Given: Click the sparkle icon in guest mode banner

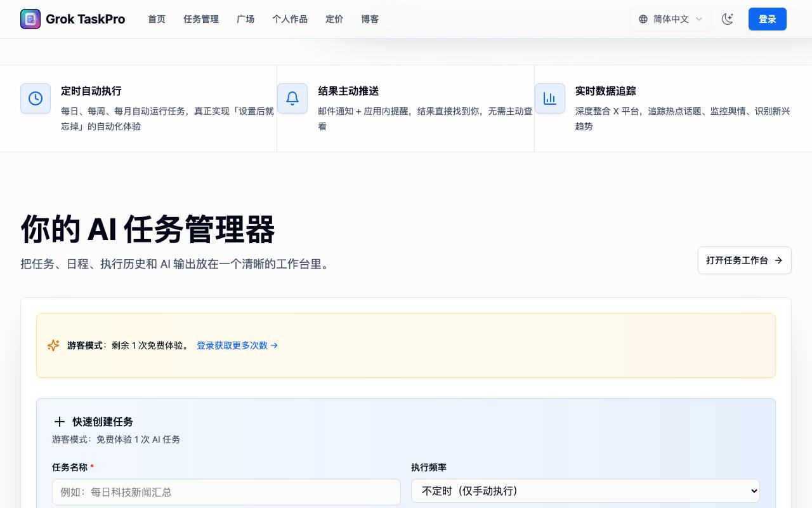Looking at the screenshot, I should (53, 345).
